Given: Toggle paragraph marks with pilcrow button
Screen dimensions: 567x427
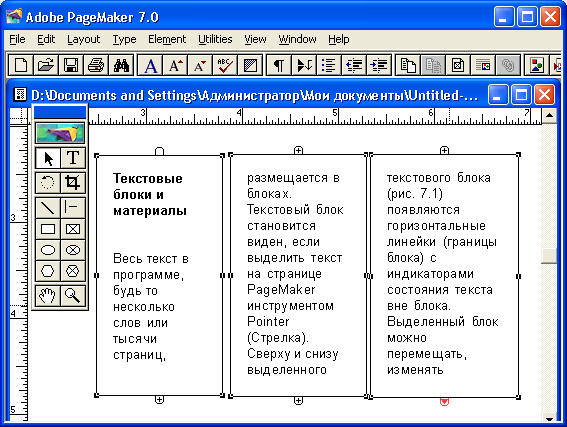Looking at the screenshot, I should coord(278,65).
